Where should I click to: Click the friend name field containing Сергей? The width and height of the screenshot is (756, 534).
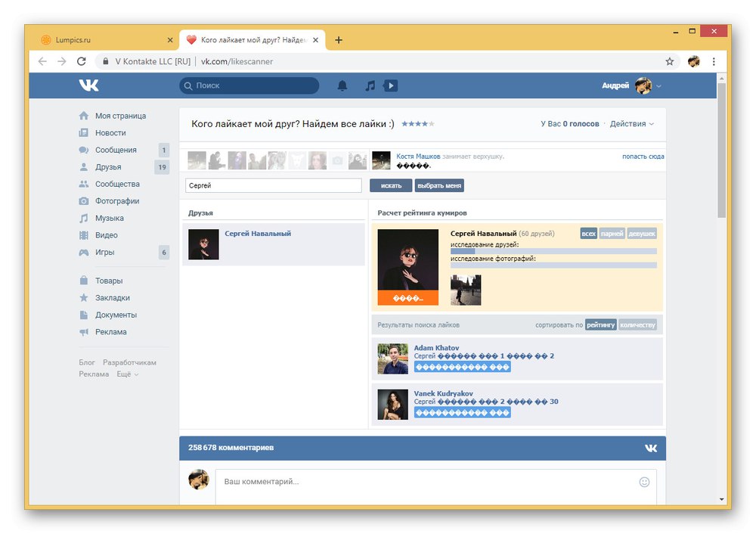pyautogui.click(x=274, y=185)
